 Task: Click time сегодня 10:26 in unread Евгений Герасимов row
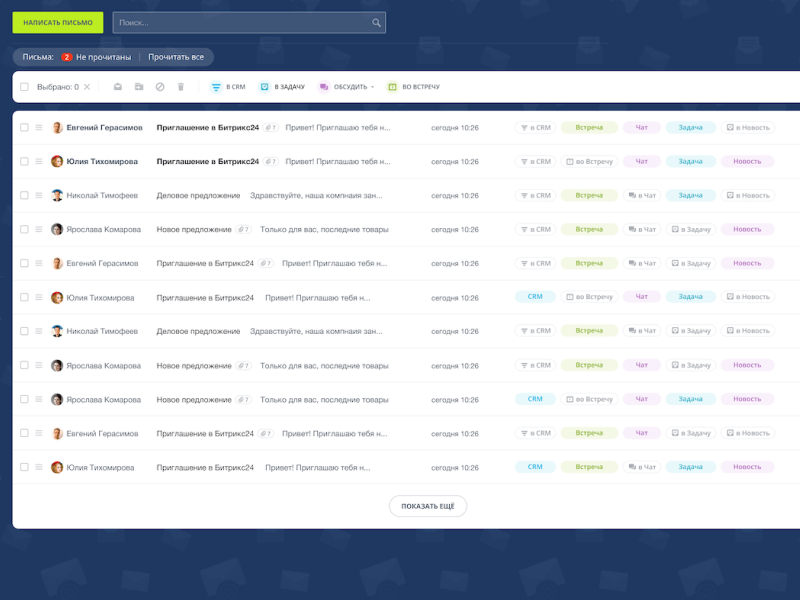point(455,128)
